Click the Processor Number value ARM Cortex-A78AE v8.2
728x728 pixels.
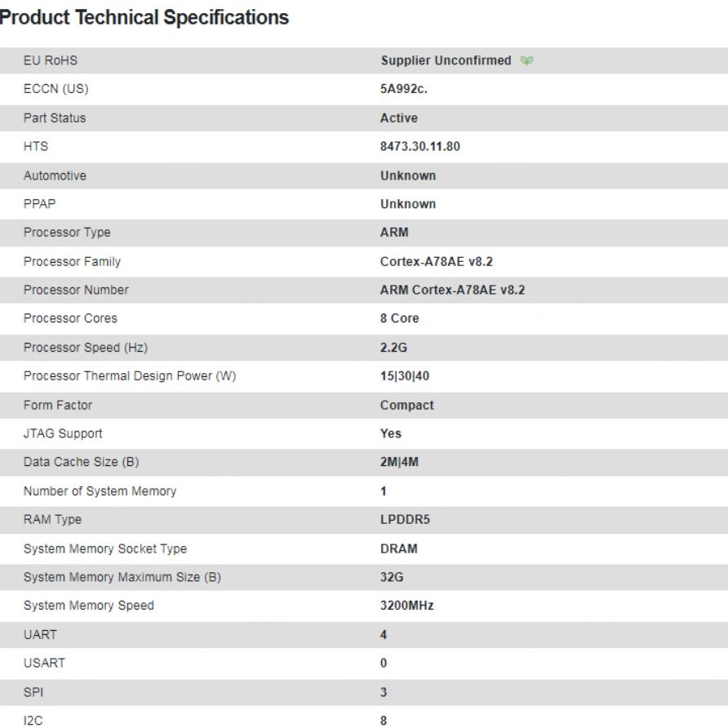coord(452,290)
